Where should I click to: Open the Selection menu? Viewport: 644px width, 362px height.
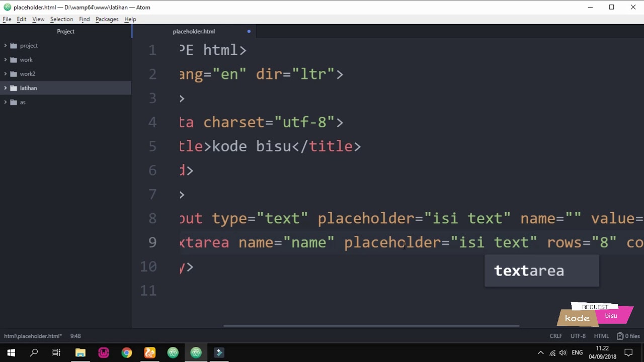coord(61,19)
